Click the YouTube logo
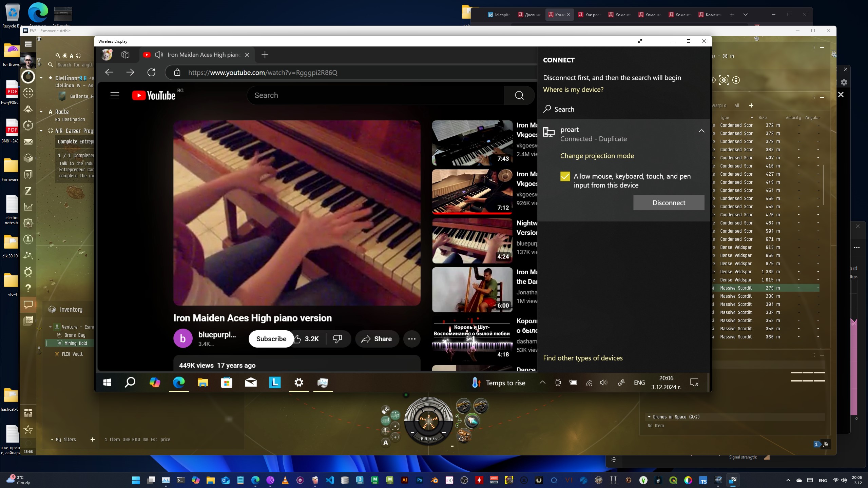Screen dimensions: 868x488 coord(154,95)
